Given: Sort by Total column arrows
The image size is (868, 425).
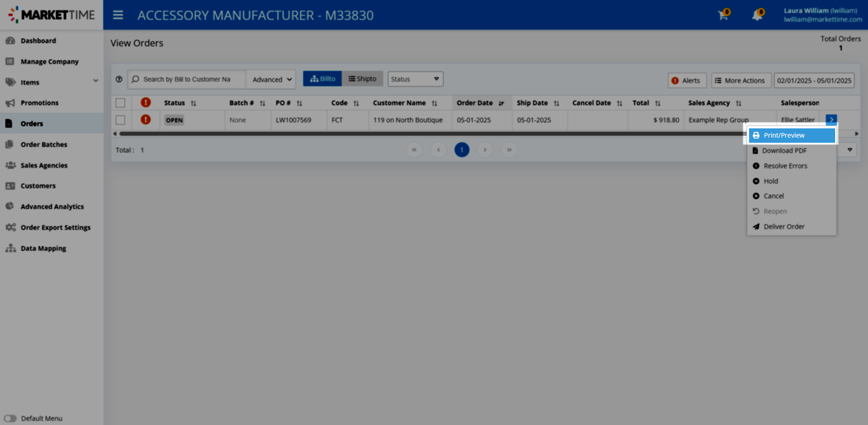Looking at the screenshot, I should click(x=658, y=103).
